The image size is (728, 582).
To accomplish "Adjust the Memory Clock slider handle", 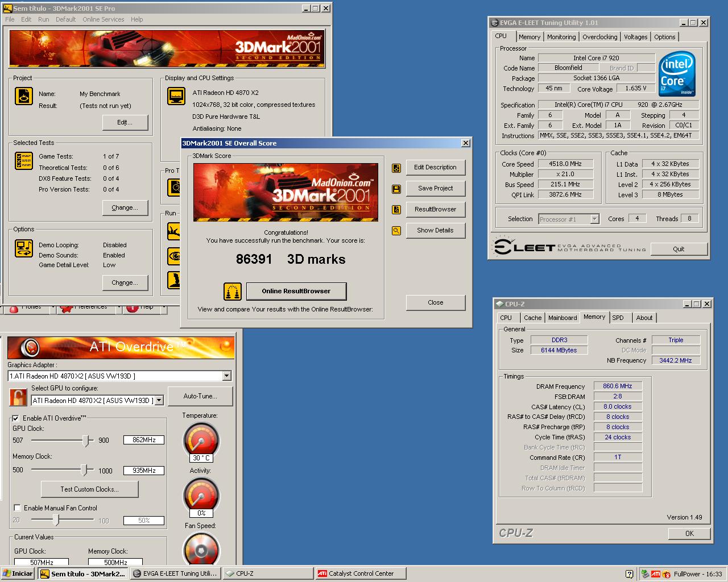I will point(84,470).
